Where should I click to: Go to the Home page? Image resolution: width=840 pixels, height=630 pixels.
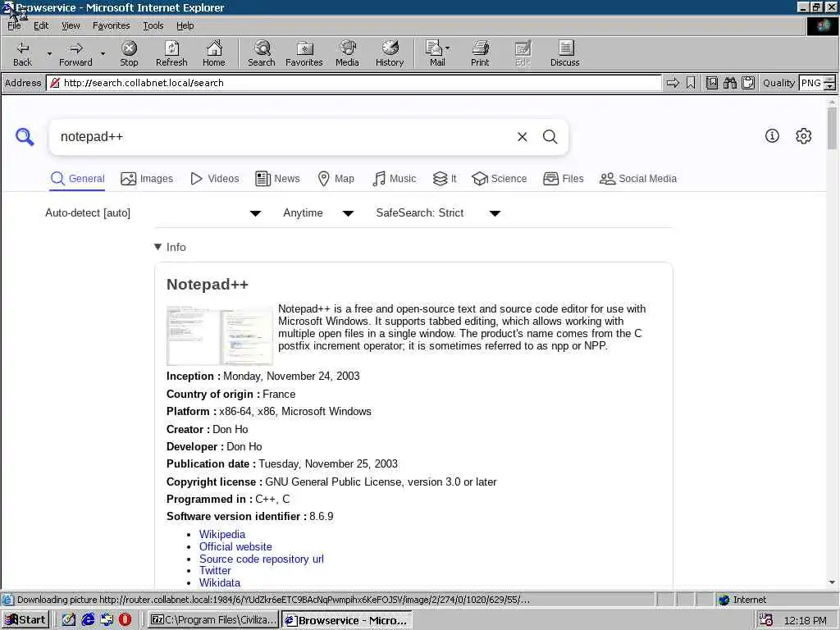[x=214, y=53]
